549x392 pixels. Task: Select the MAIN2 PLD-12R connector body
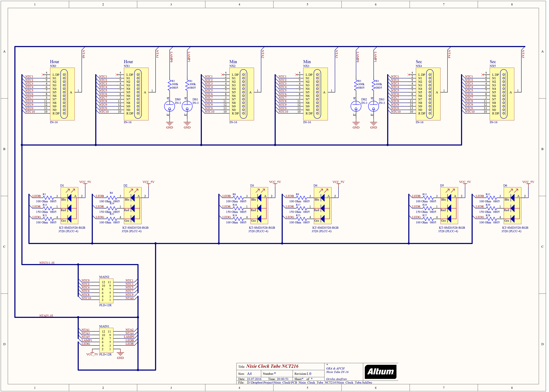106,291
